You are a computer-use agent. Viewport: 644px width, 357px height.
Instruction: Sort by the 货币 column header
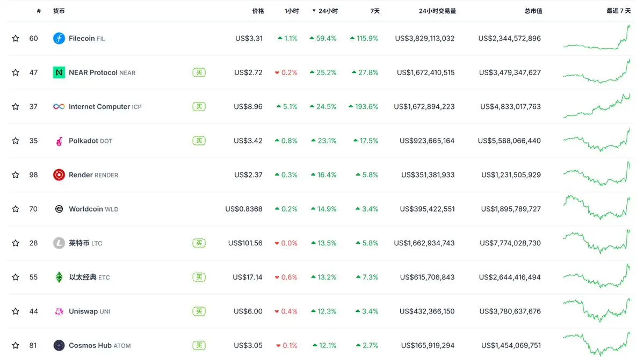pos(59,11)
